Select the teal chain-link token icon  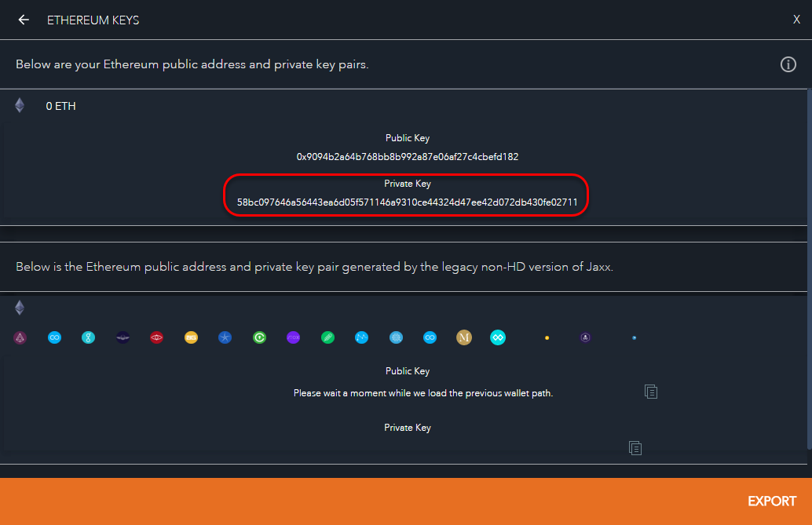pos(89,337)
